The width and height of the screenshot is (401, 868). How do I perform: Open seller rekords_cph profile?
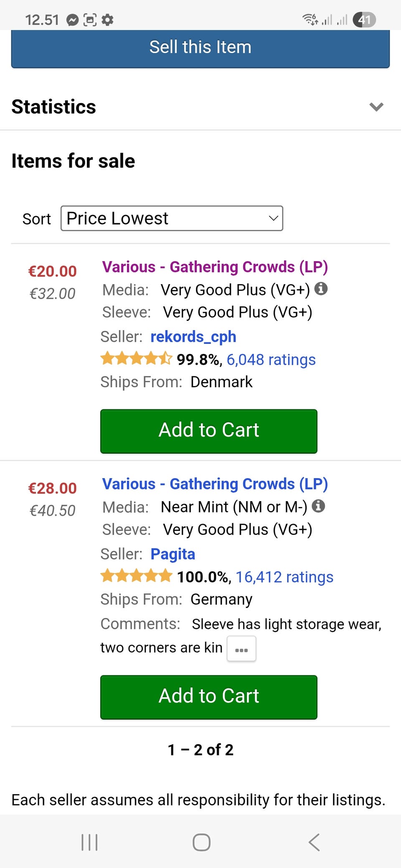pyautogui.click(x=193, y=337)
